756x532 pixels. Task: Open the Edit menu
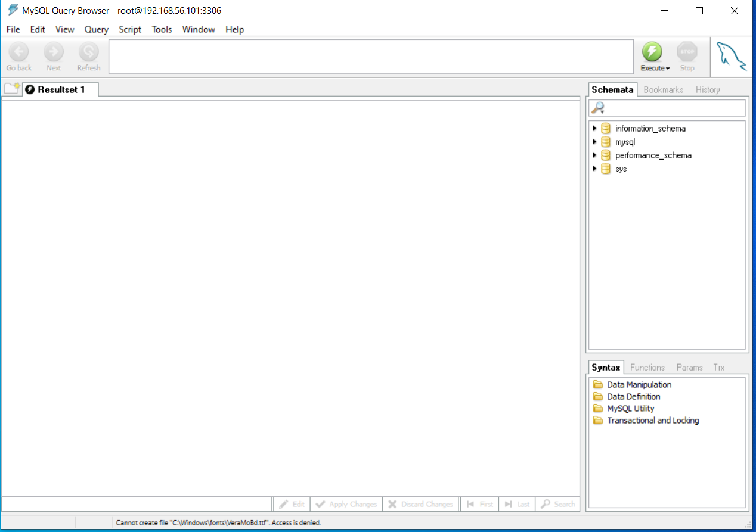tap(38, 29)
